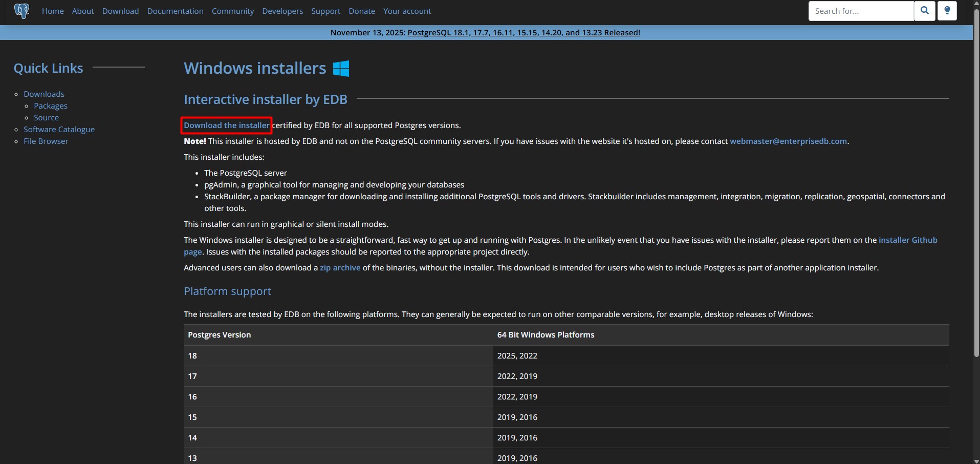Click the PostgreSQL elephant logo
980x464 pixels.
pos(21,11)
